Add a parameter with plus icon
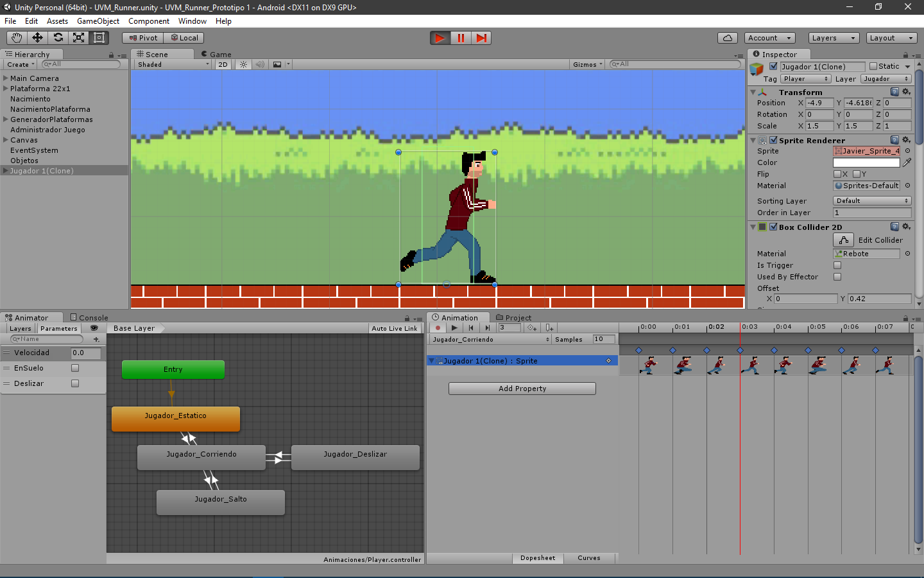 (96, 339)
